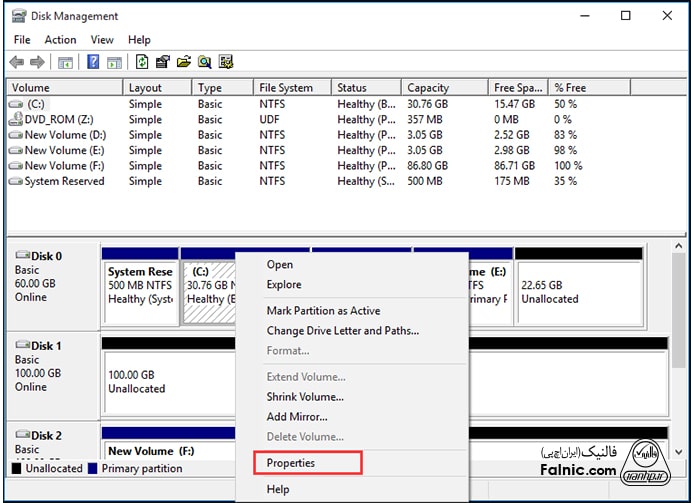The width and height of the screenshot is (694, 503).
Task: Select the DVD_ROM (Z:) volume row
Action: [x=55, y=119]
